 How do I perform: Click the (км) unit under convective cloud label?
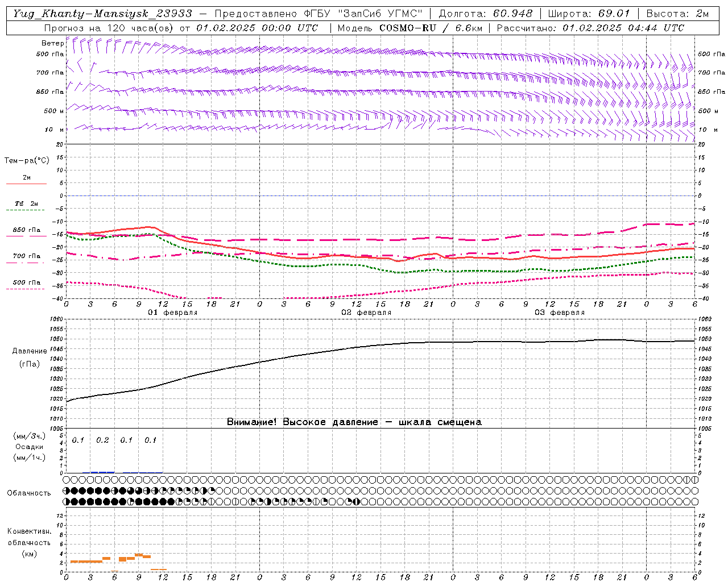29,554
